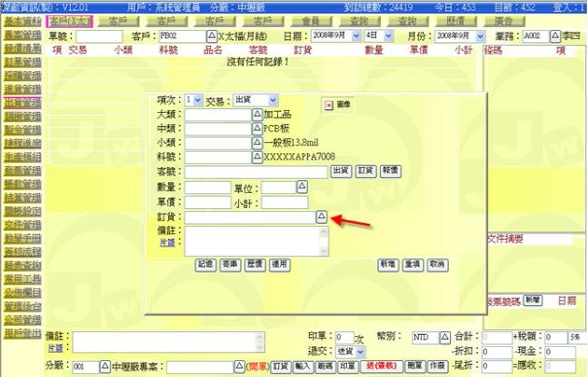Image resolution: width=588 pixels, height=377 pixels.
Task: Click into the 數量 input field
Action: coord(207,188)
